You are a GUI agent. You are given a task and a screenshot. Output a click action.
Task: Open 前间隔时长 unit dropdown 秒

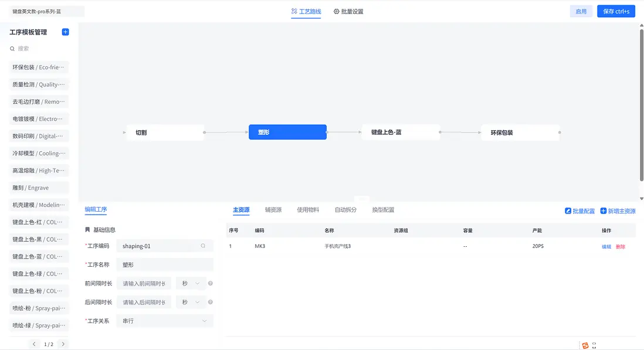pos(191,283)
